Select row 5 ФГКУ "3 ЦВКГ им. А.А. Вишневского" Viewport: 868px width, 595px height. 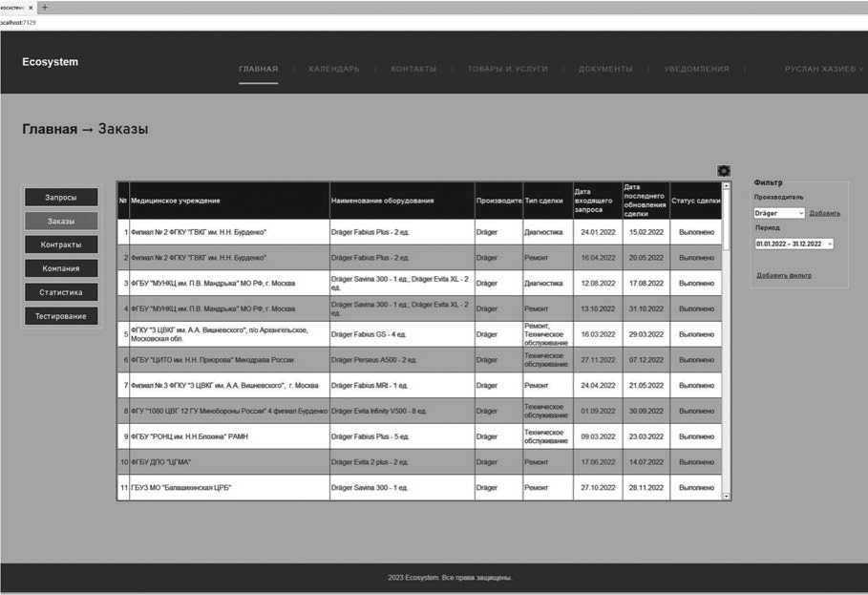coord(229,334)
